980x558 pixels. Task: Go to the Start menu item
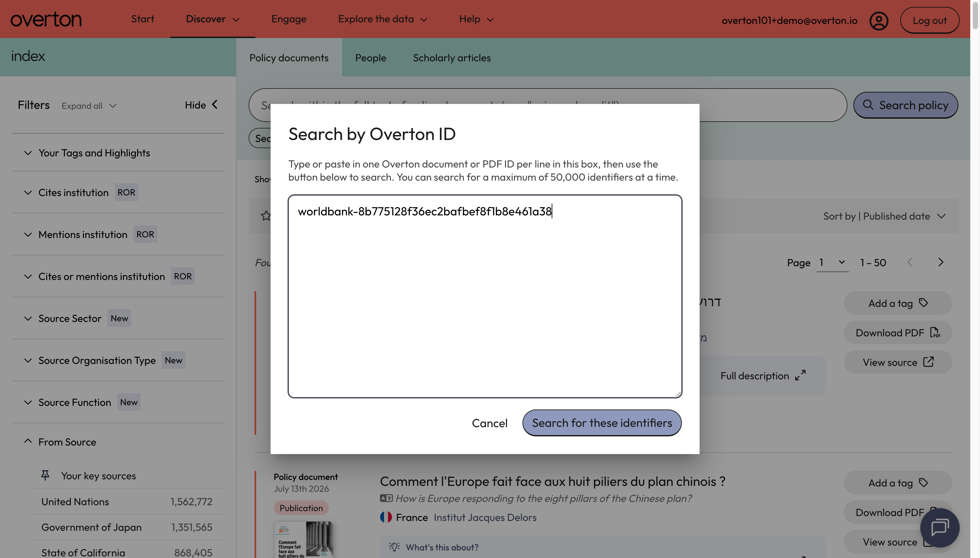(143, 19)
